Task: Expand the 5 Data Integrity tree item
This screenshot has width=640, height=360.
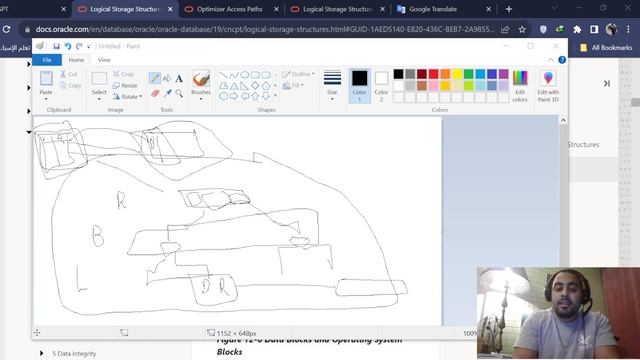Action: click(41, 353)
